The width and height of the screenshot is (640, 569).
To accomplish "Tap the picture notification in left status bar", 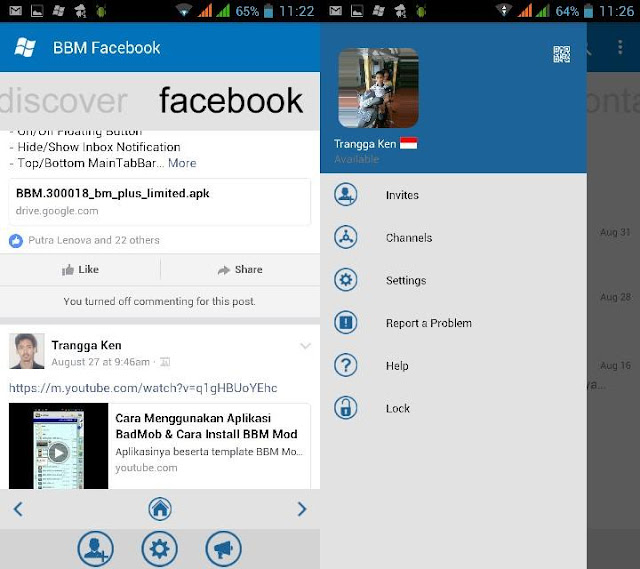I will coord(37,11).
